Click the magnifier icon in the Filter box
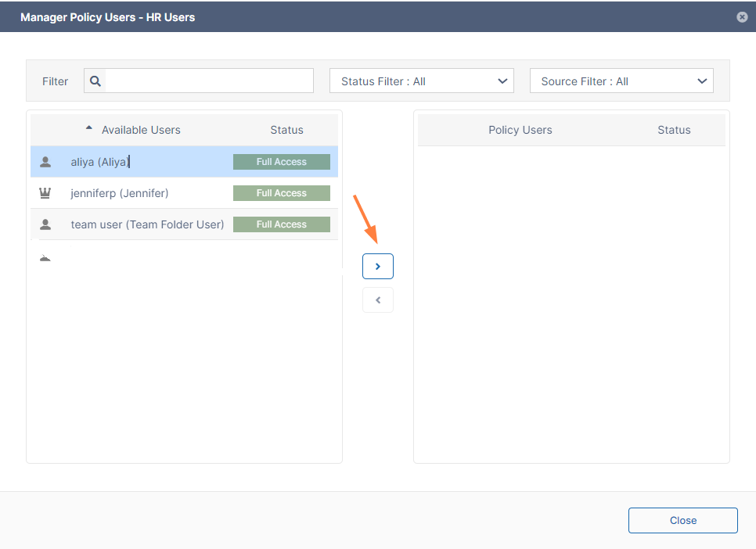This screenshot has height=549, width=756. tap(95, 81)
